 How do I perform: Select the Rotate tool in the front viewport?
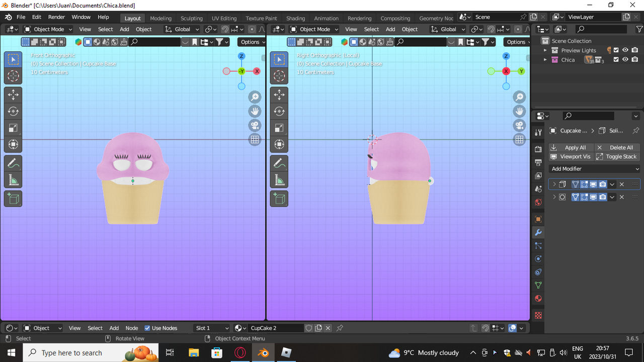pyautogui.click(x=13, y=111)
